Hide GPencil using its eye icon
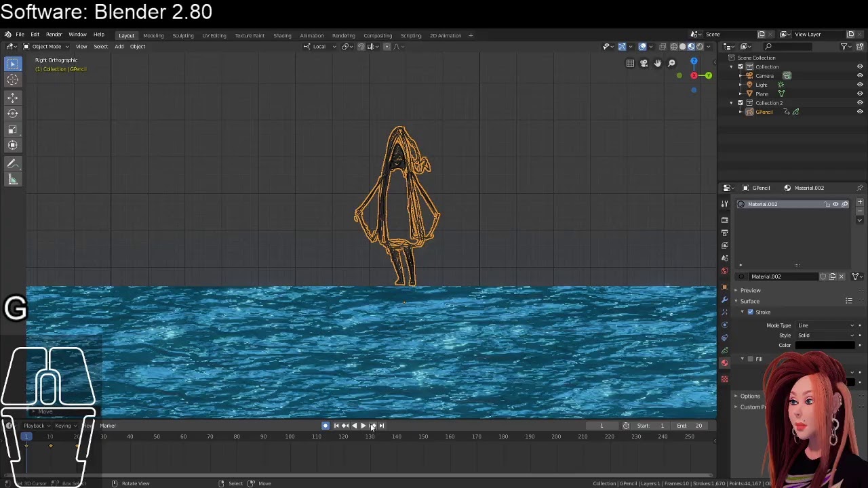Image resolution: width=868 pixels, height=488 pixels. 860,112
